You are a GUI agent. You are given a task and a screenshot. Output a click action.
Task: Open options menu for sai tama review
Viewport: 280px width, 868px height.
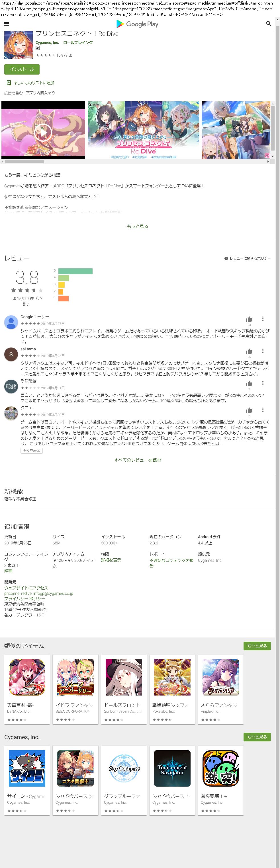click(263, 351)
